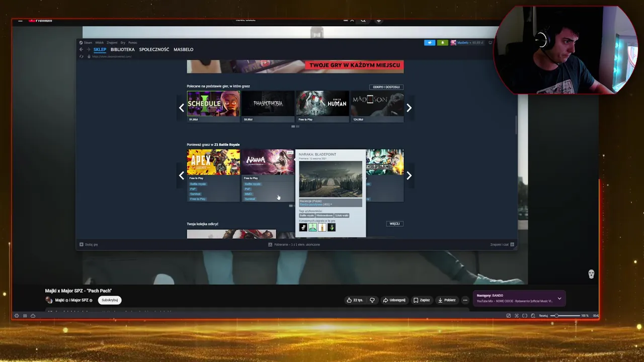Open Steam announcements megaphone button
Image resolution: width=644 pixels, height=362 pixels.
click(430, 43)
